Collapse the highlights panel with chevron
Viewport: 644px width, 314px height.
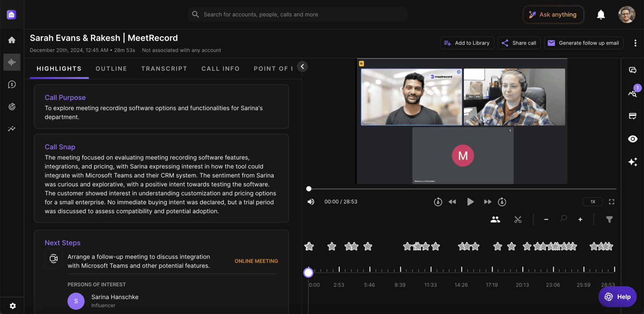(x=302, y=67)
